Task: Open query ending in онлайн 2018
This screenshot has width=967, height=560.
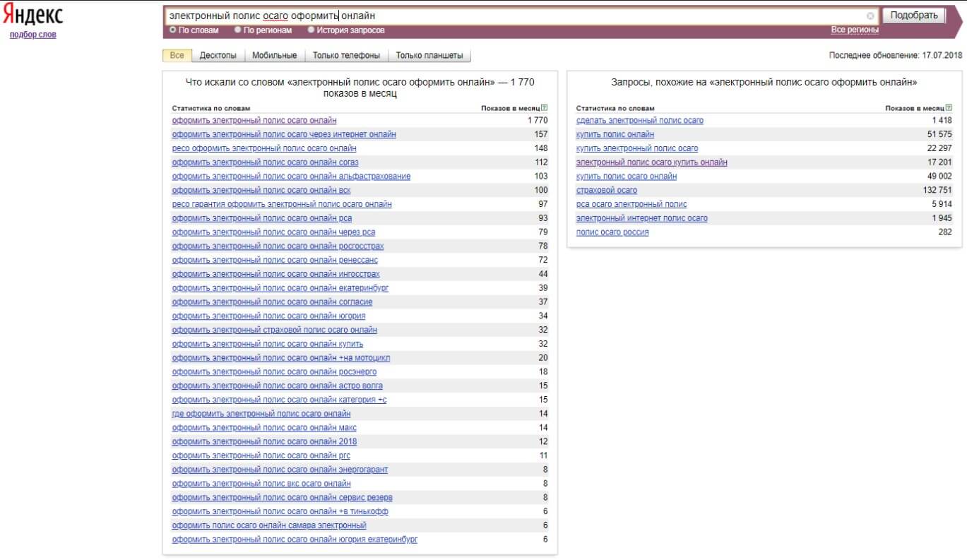Action: point(264,441)
